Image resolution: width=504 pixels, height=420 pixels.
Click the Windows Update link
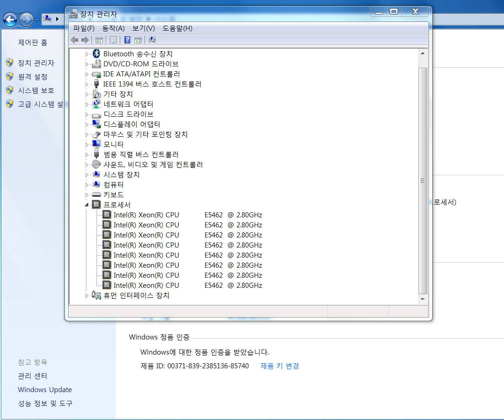(45, 390)
